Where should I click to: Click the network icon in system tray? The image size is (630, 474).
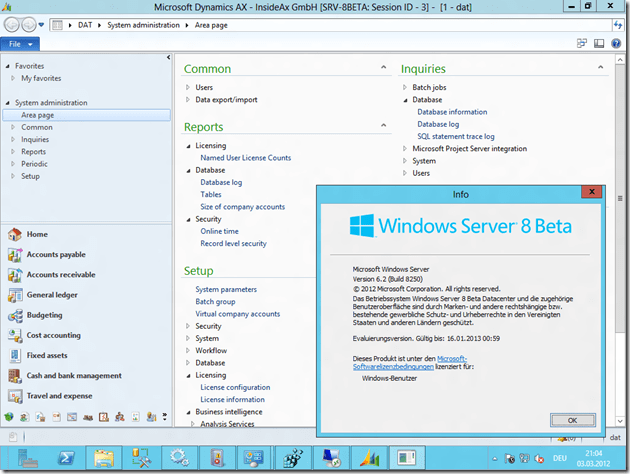(524, 458)
